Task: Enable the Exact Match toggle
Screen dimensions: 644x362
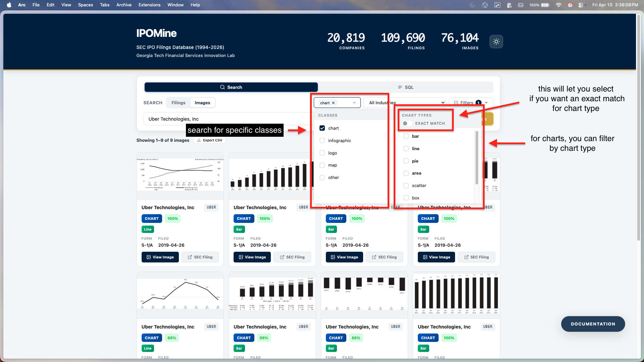Action: click(x=407, y=123)
